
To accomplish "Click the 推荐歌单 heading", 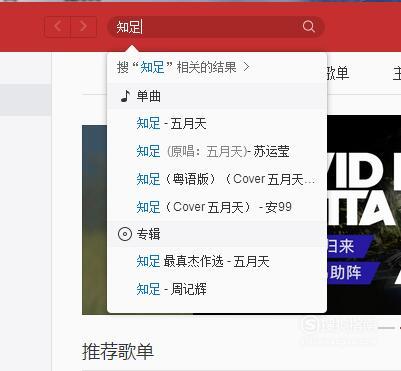I will pos(118,352).
